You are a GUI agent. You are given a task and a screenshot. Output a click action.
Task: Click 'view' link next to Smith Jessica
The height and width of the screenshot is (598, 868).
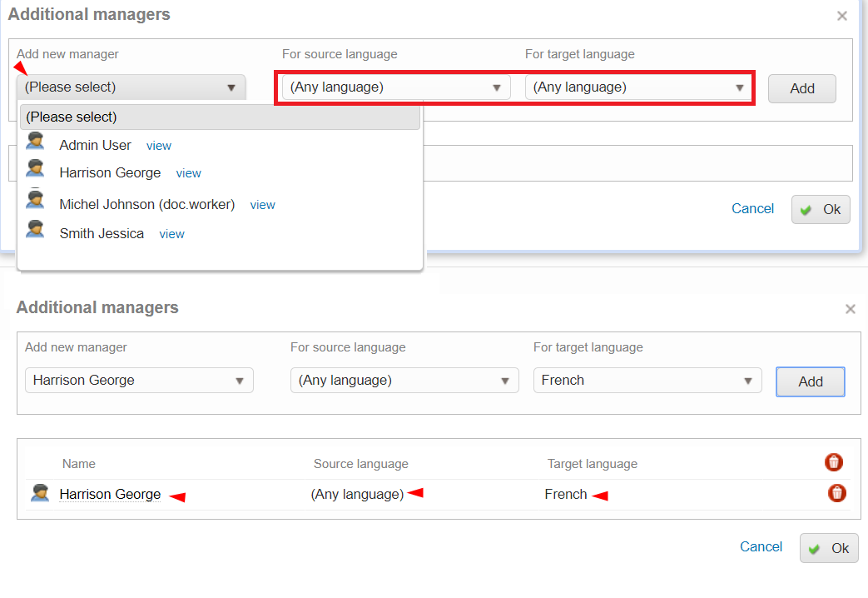[171, 234]
